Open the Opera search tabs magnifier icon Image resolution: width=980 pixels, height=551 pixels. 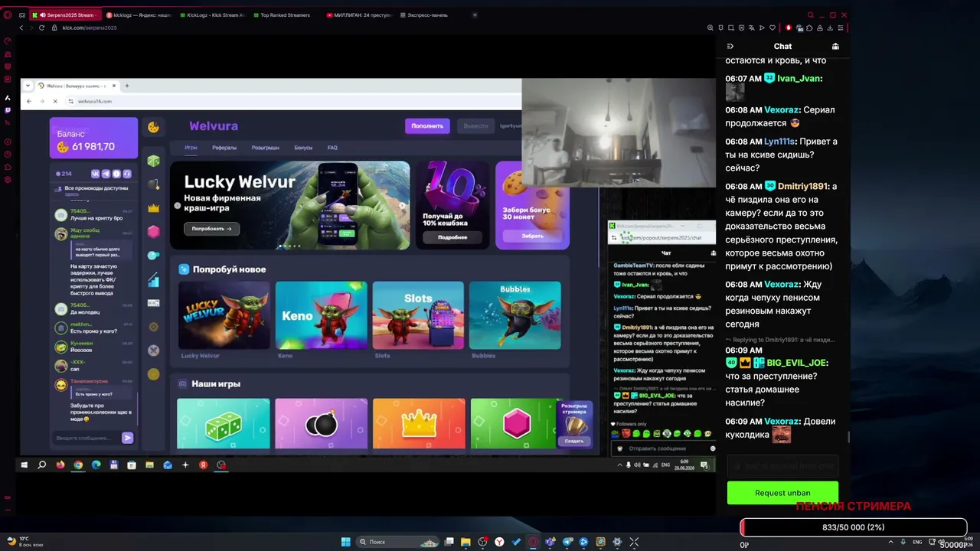tap(810, 15)
